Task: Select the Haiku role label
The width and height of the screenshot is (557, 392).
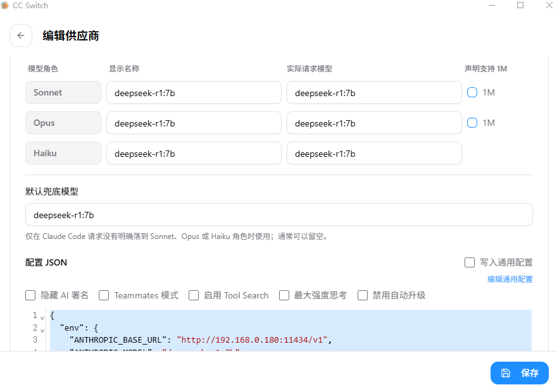Action: coord(63,153)
